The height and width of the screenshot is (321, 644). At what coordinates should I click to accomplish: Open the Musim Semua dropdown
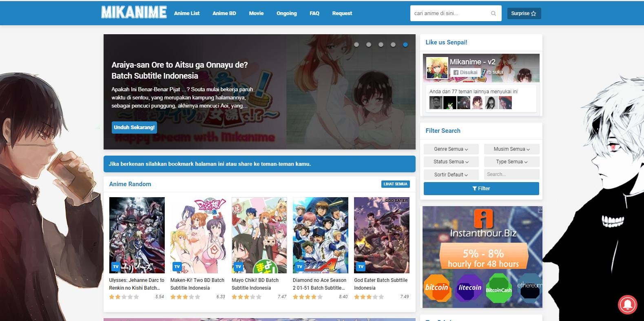pos(512,149)
